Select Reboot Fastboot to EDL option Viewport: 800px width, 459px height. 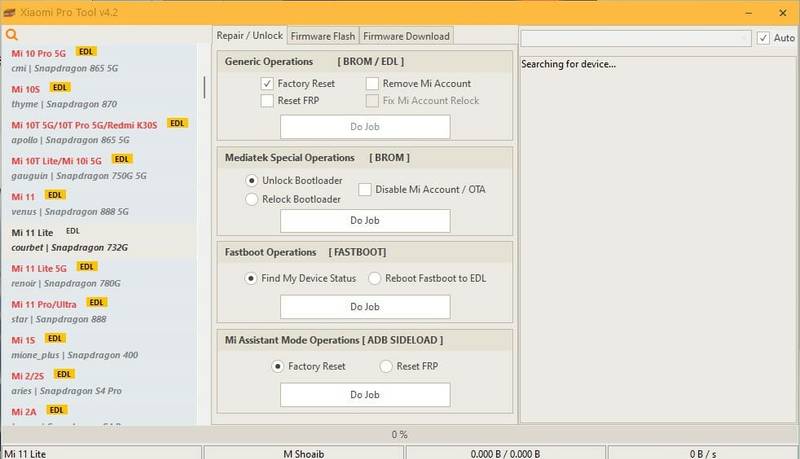[374, 278]
